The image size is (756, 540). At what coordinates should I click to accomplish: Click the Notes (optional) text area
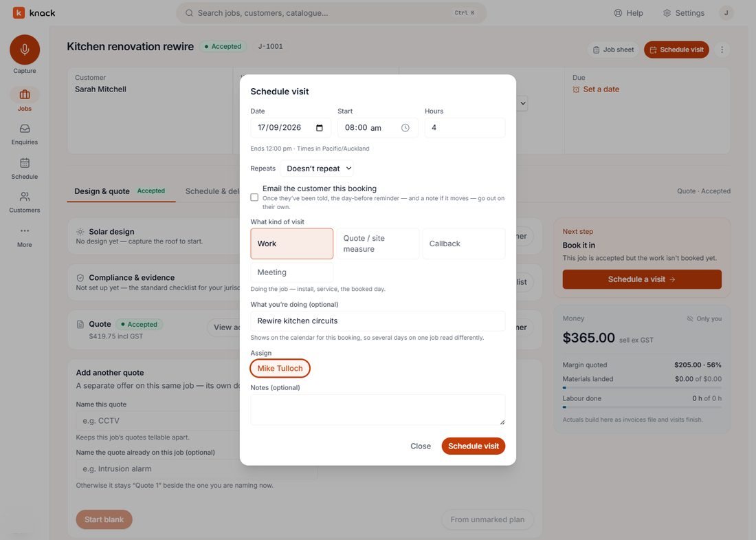click(377, 410)
